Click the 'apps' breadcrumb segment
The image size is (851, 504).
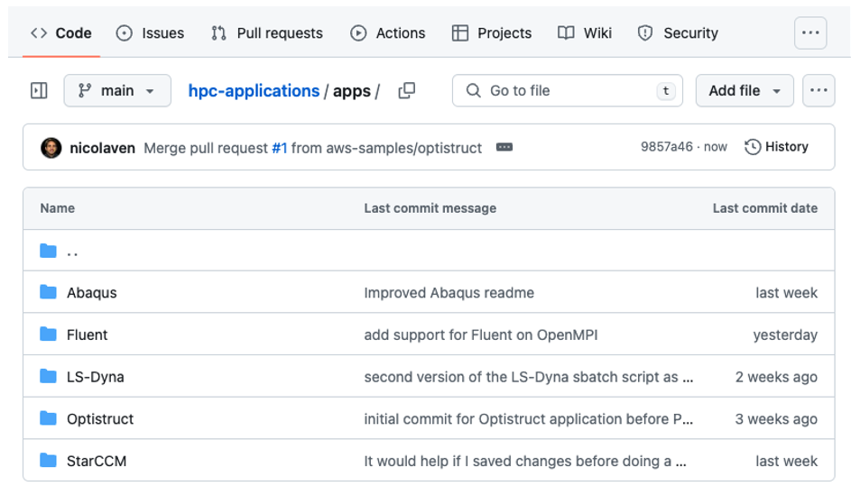(x=352, y=91)
